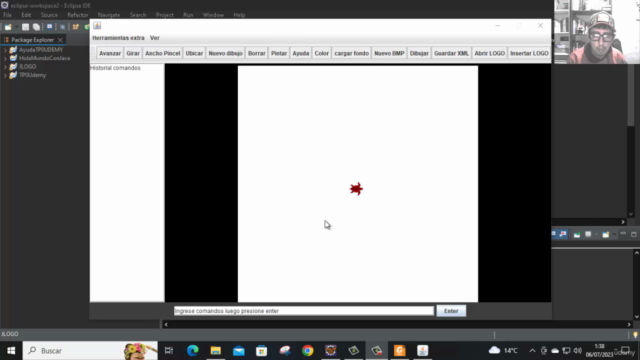The width and height of the screenshot is (640, 360).
Task: Click the Enter button beside command field
Action: 451,311
